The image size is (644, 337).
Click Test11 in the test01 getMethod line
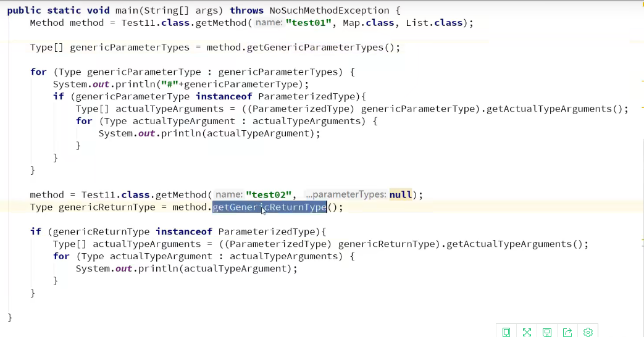138,23
